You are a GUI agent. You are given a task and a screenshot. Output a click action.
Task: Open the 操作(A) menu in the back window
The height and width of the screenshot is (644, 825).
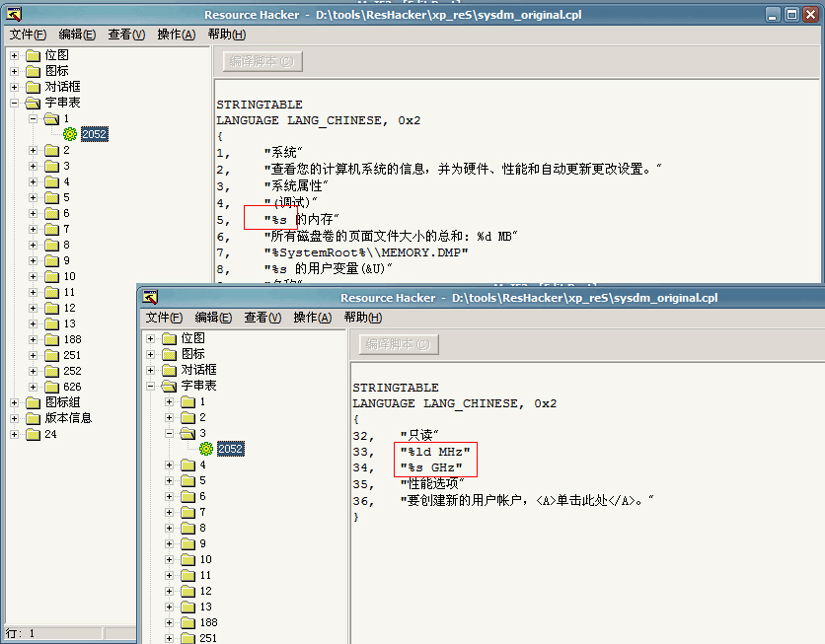pos(177,35)
